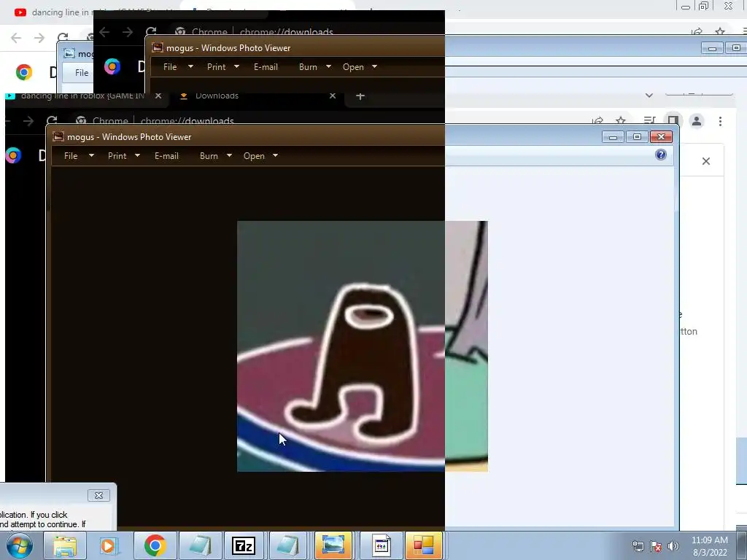The width and height of the screenshot is (747, 560).
Task: Toggle the Chrome side panel icon
Action: pos(673,121)
